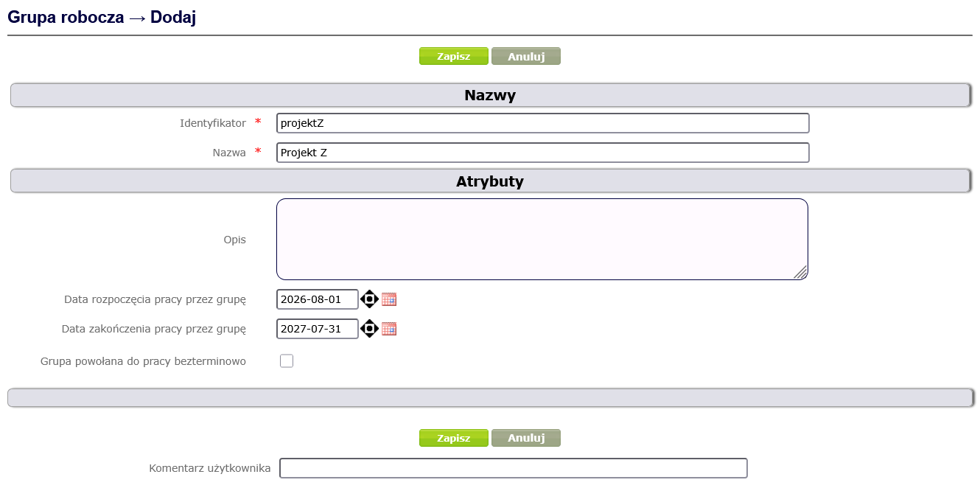Collapse the Atrybuty section header

pos(490,181)
